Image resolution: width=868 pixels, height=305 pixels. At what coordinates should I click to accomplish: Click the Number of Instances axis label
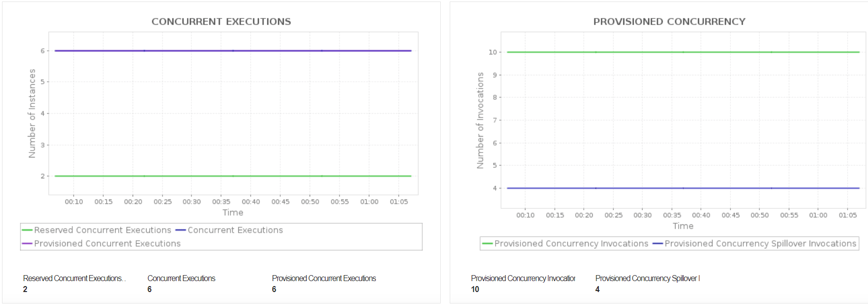tap(32, 114)
